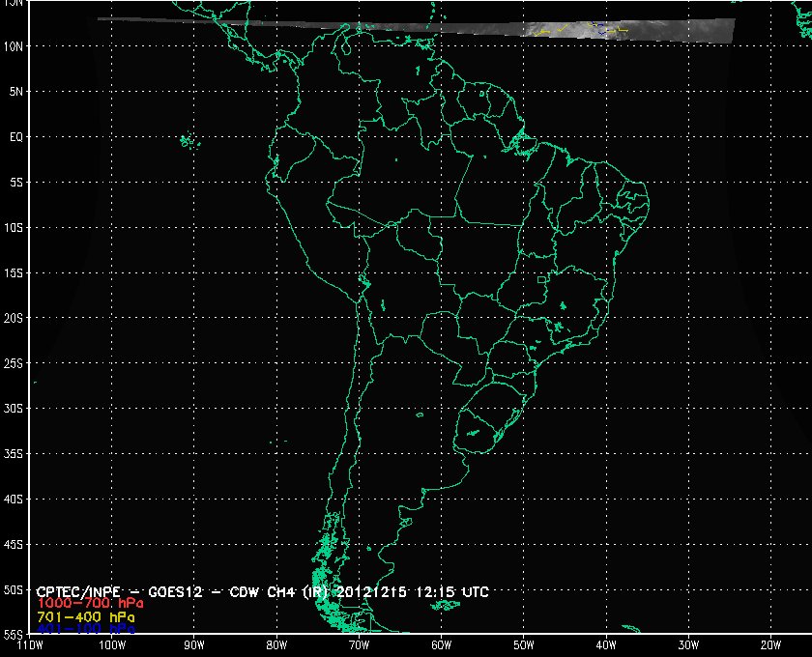Screen dimensions: 812x657
Task: Click the Galapagos Islands outline near equator
Action: coord(187,144)
